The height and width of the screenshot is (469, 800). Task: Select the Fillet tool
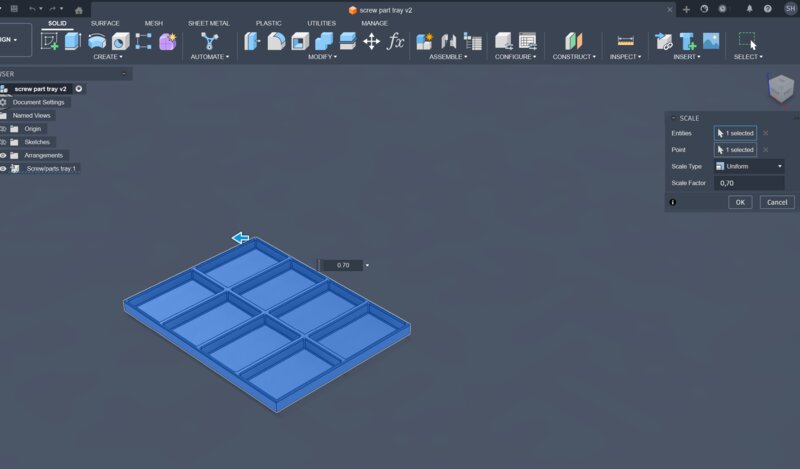276,41
